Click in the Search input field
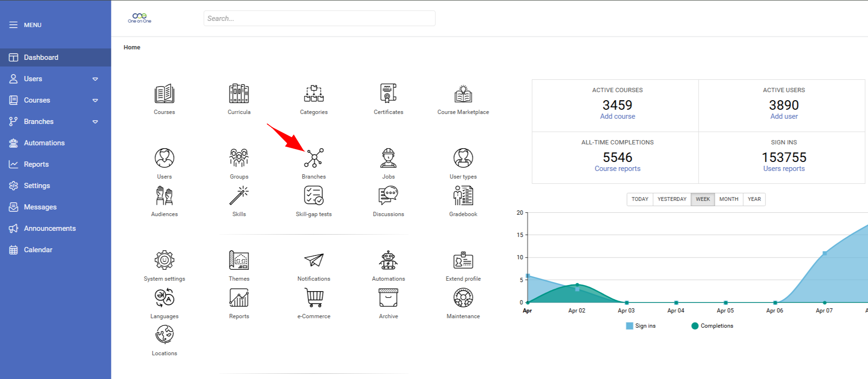868x379 pixels. 319,19
